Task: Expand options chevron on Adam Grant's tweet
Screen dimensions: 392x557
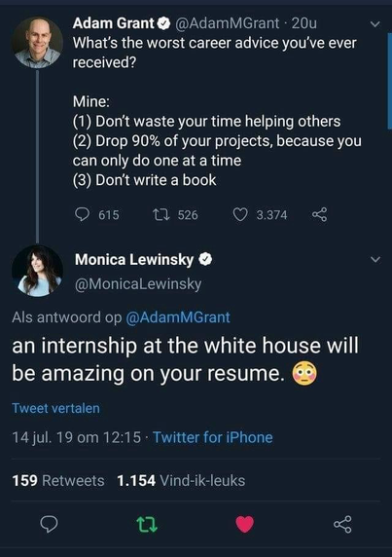Action: coord(375,24)
